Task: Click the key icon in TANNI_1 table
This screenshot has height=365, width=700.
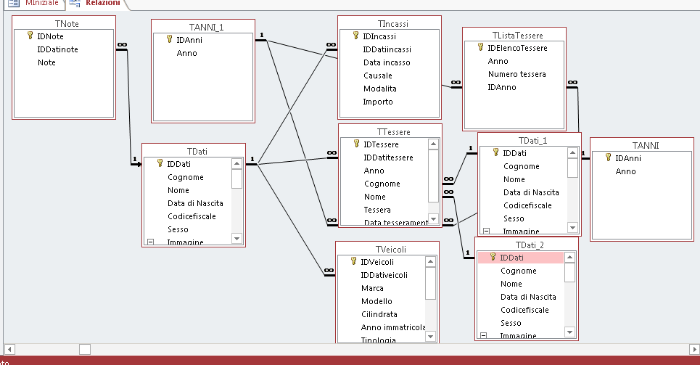Action: pos(169,39)
